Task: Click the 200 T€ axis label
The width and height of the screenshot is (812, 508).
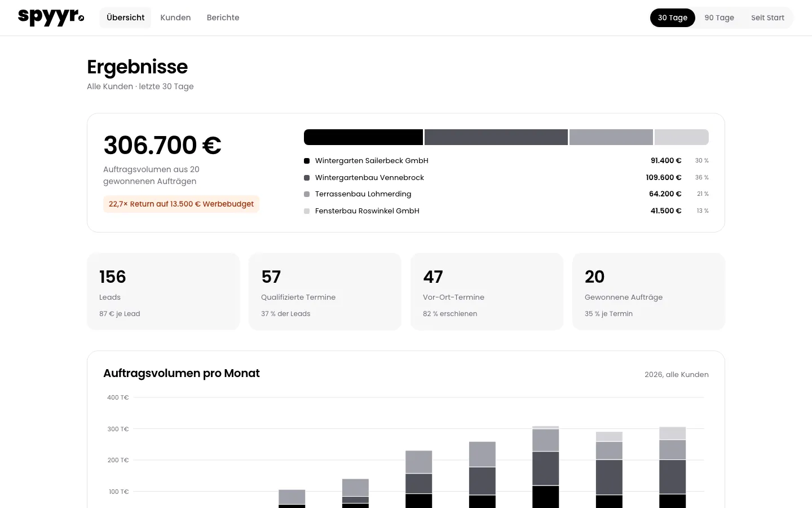Action: click(118, 460)
